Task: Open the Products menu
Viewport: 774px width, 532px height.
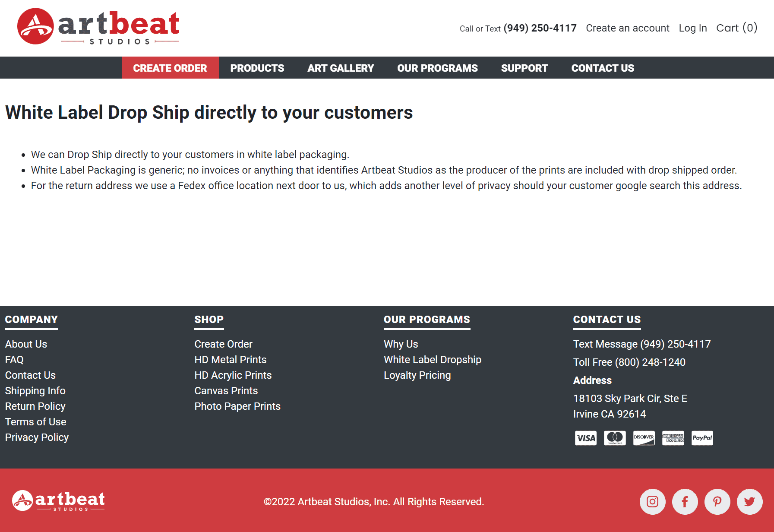Action: 257,68
